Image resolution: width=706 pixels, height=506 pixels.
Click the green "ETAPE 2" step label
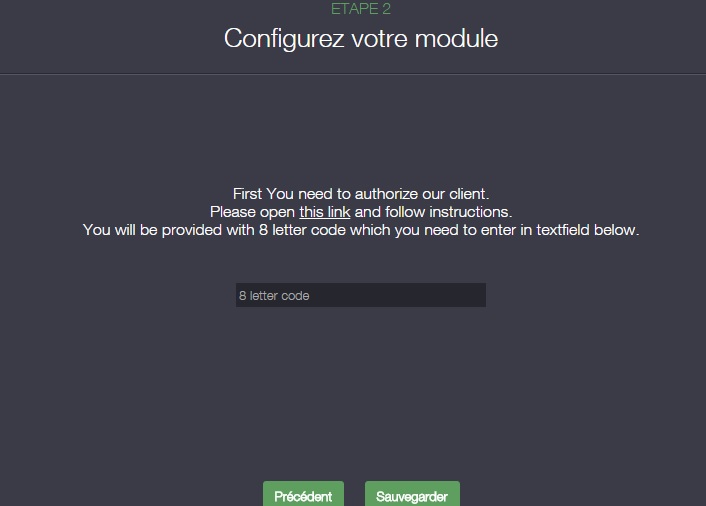click(360, 9)
